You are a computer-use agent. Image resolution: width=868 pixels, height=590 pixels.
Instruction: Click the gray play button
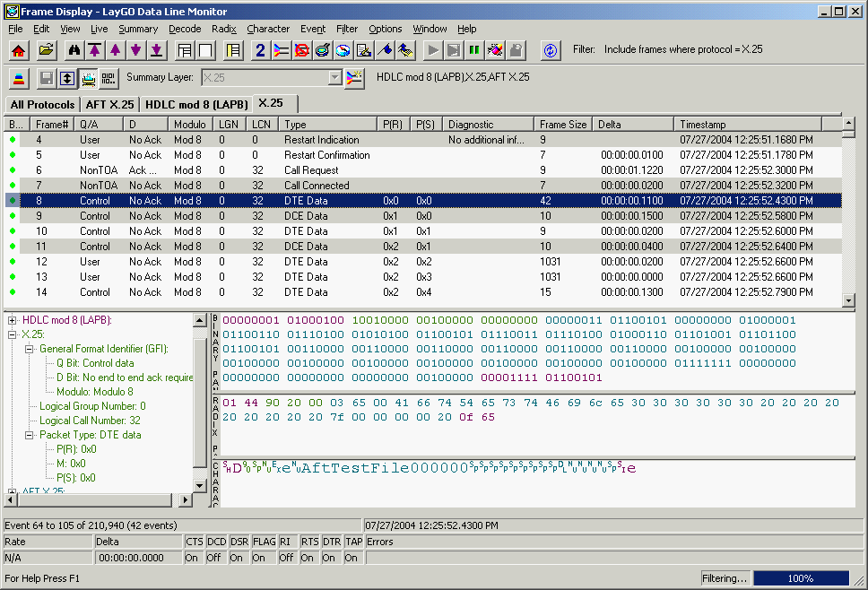click(433, 50)
